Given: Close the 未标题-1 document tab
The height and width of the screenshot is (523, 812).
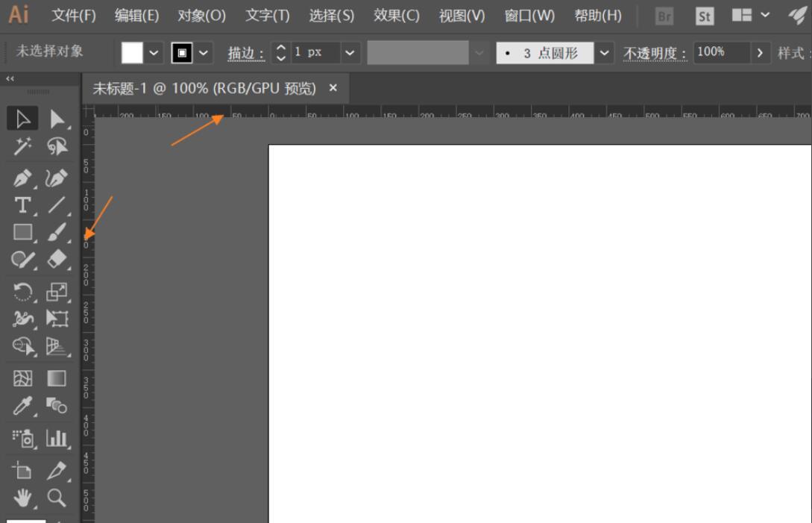Looking at the screenshot, I should (x=333, y=88).
